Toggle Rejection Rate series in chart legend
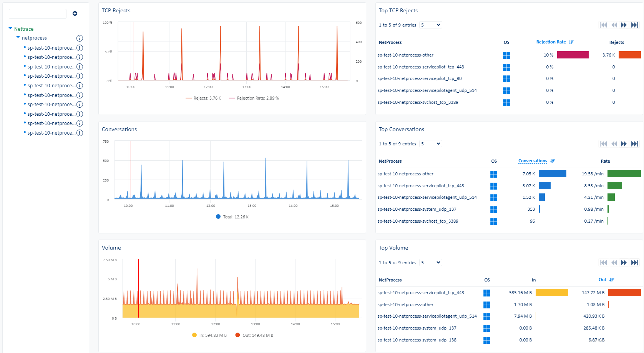Viewport: 644px width, 353px height. (254, 98)
